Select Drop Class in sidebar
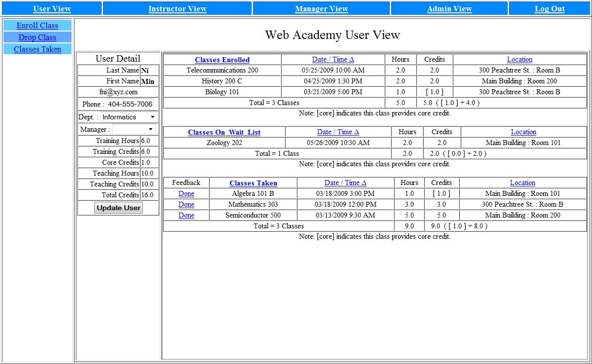The height and width of the screenshot is (364, 592). coord(37,37)
